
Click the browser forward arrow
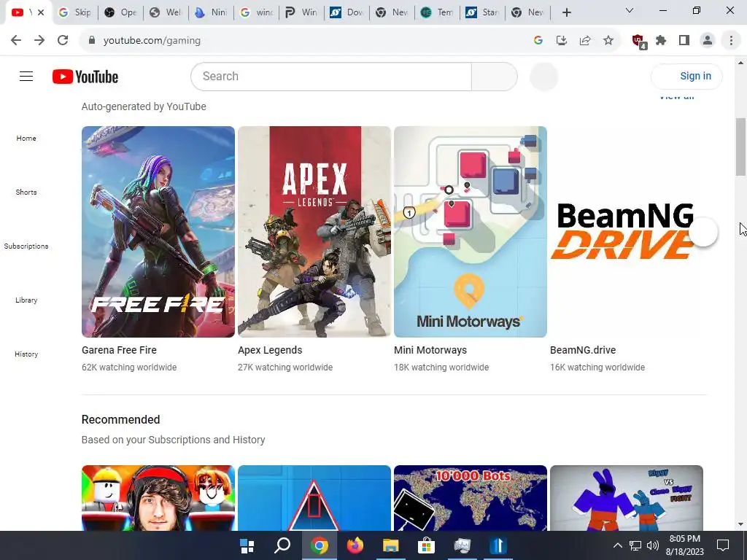pos(39,41)
